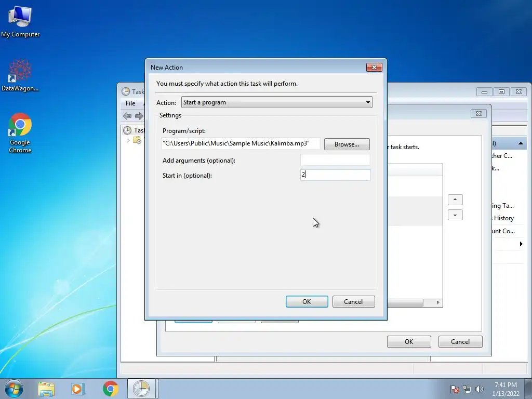Click the Add arguments input field
Image resolution: width=532 pixels, height=399 pixels.
335,160
